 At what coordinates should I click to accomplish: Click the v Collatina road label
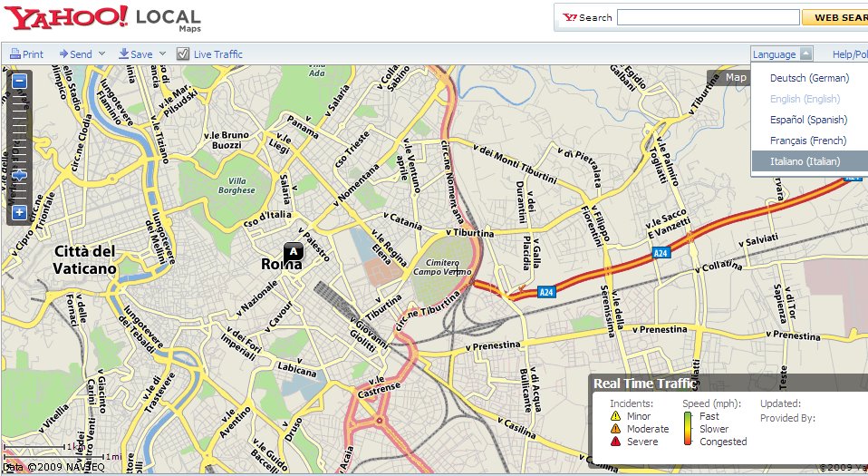tap(719, 267)
